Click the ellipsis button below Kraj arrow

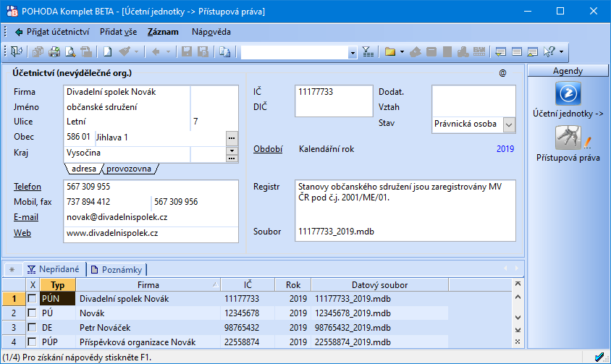pos(232,158)
